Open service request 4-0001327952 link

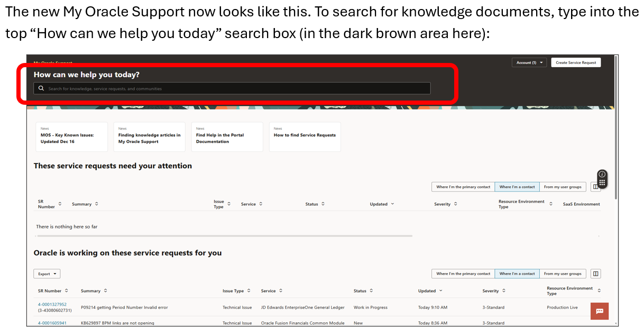coord(52,304)
